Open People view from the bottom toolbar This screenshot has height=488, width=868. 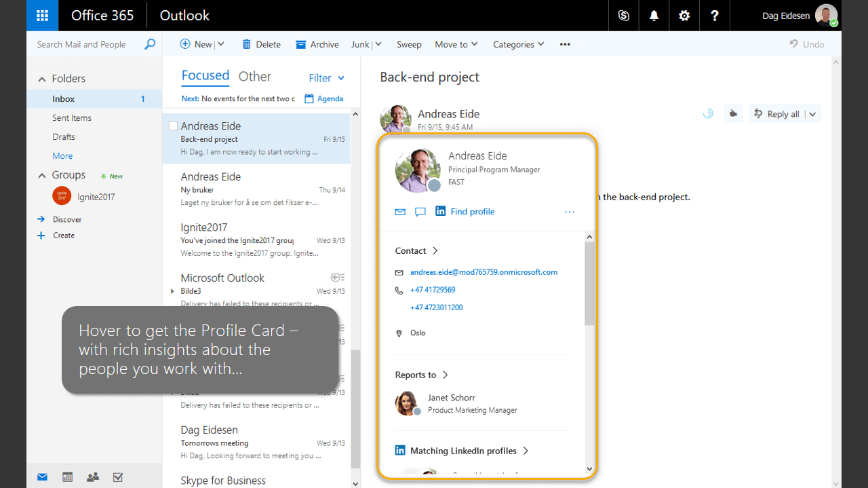[92, 477]
